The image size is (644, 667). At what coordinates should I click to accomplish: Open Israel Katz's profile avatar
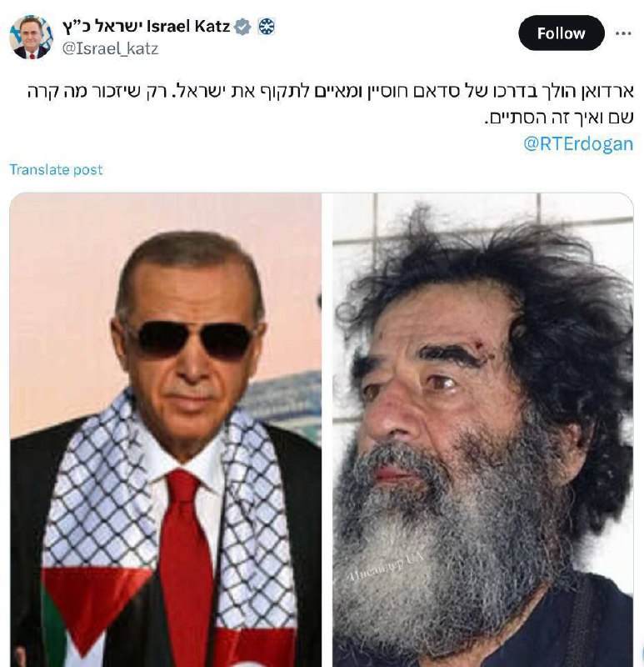(x=31, y=37)
